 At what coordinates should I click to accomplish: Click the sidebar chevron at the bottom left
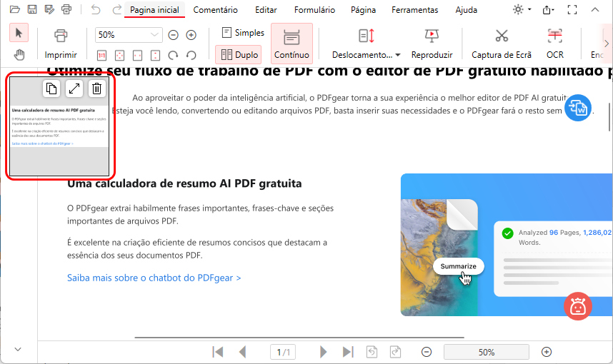(x=18, y=349)
